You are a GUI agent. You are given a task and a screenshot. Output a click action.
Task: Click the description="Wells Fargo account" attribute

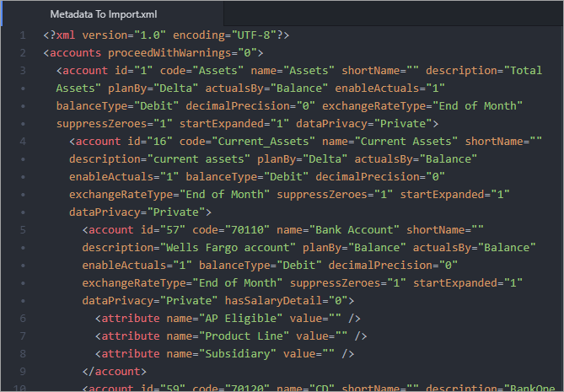point(189,248)
